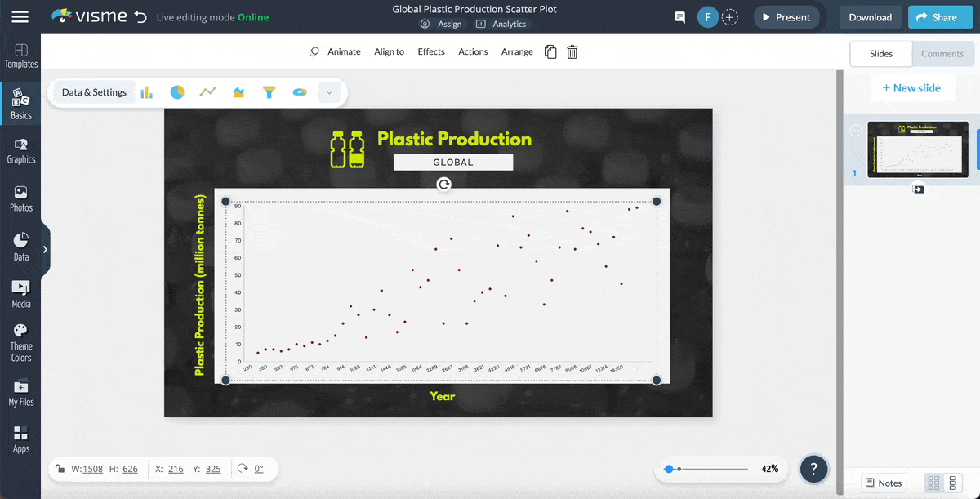Image resolution: width=980 pixels, height=499 pixels.
Task: Switch to the Comments tab
Action: (x=942, y=54)
